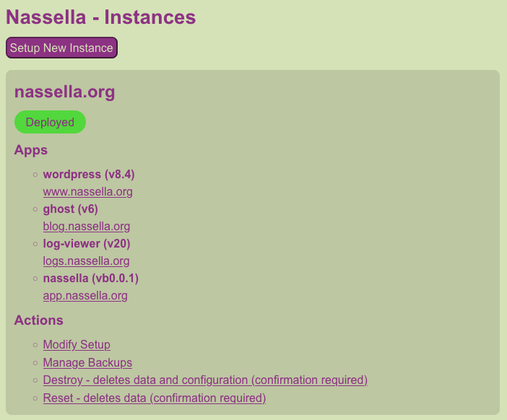Screen dimensions: 507x420
Task: Go to Manage Backups
Action: click(x=87, y=362)
